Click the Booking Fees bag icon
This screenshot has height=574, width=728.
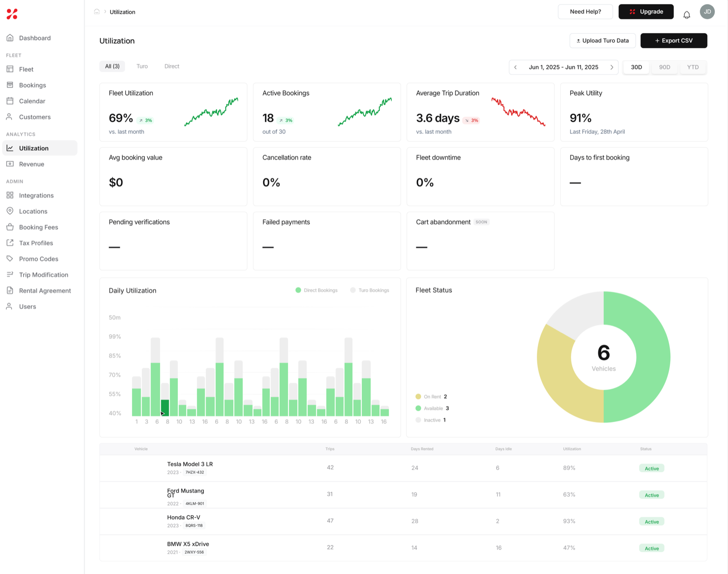[x=10, y=227]
